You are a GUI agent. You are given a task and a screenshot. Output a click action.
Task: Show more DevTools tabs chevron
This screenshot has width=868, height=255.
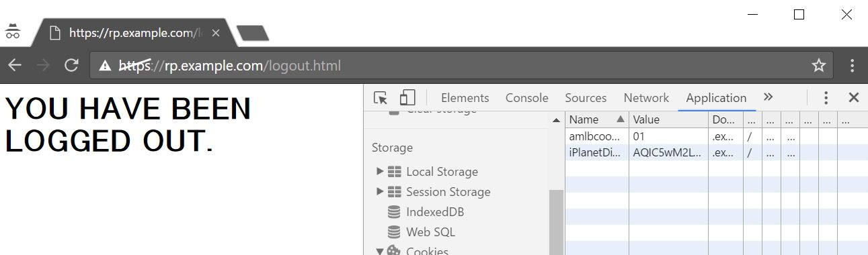(x=768, y=97)
